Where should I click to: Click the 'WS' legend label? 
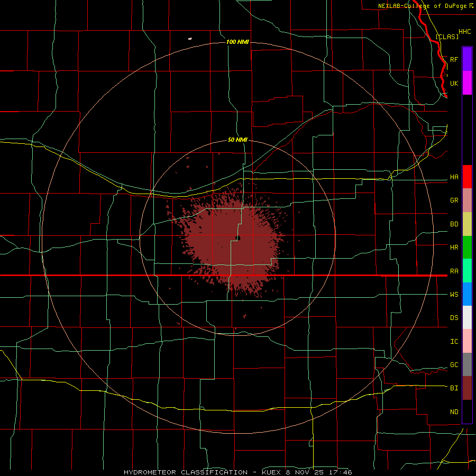coord(454,295)
